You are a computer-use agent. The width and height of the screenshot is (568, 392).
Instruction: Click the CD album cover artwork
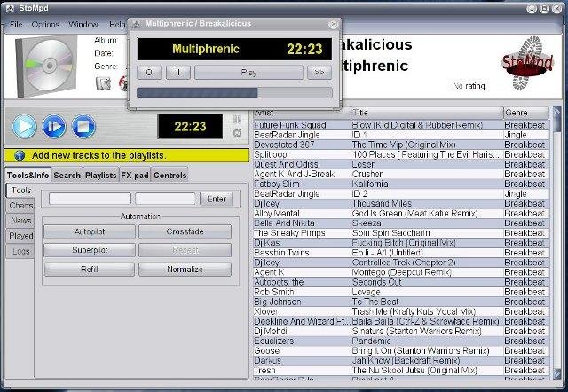46,67
